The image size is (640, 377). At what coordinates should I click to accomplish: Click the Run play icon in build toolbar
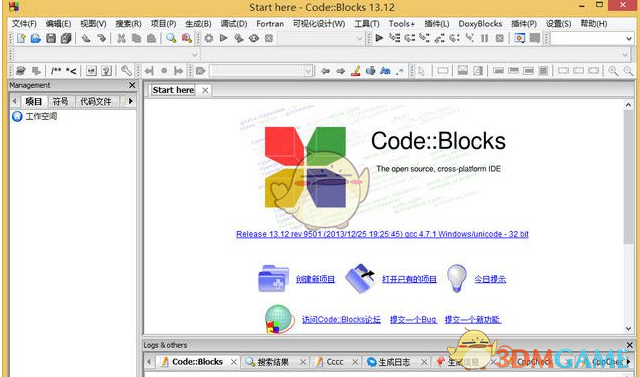pyautogui.click(x=223, y=38)
